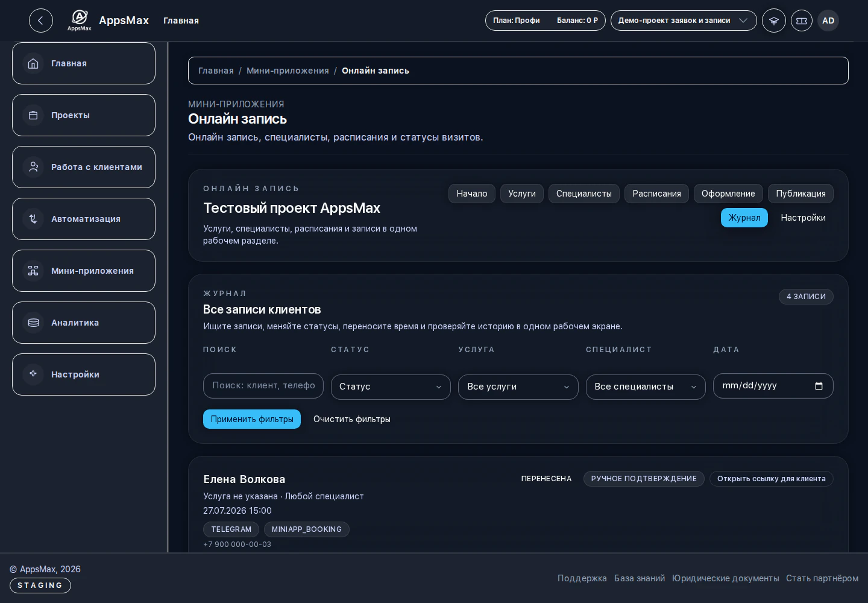Screen dimensions: 868x603
Task: Click the Автоматизация sidebar icon
Action: pos(33,219)
